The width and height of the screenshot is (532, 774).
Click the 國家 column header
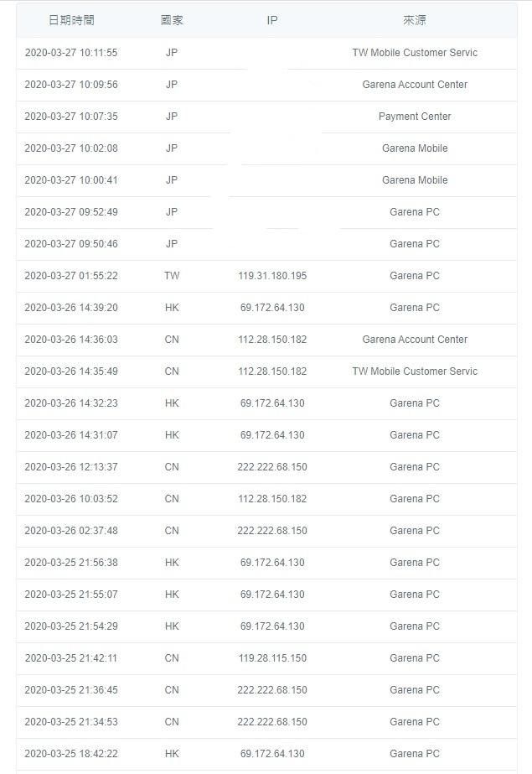point(172,20)
